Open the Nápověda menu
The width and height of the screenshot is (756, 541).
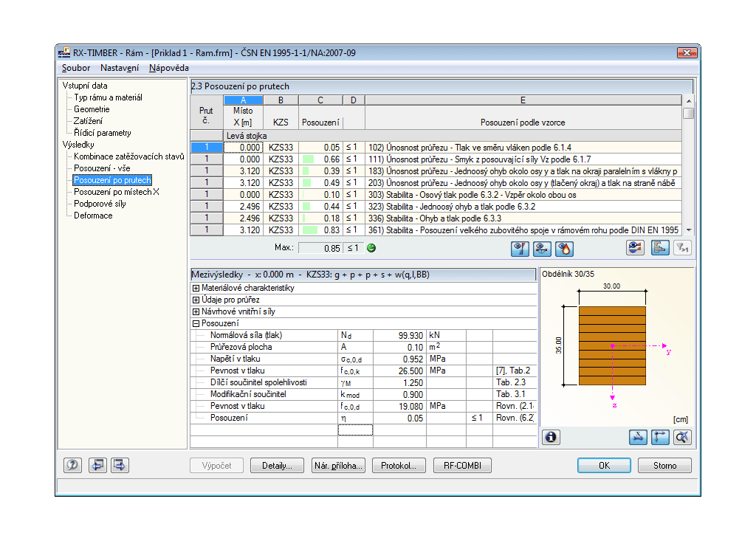pos(169,68)
